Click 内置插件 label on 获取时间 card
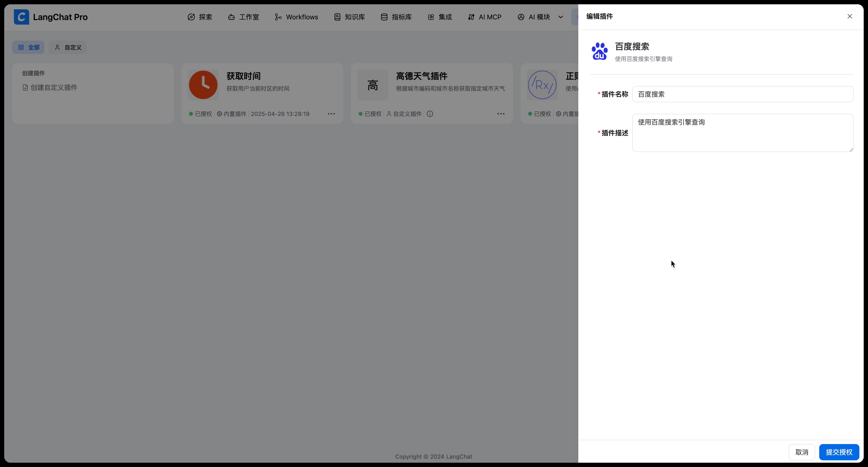 click(x=232, y=114)
